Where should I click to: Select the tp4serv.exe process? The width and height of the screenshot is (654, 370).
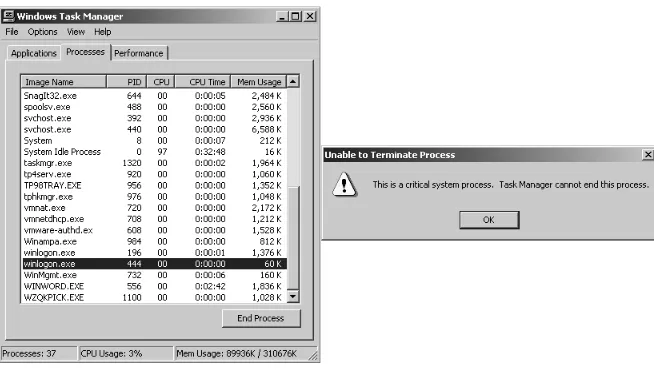(154, 174)
